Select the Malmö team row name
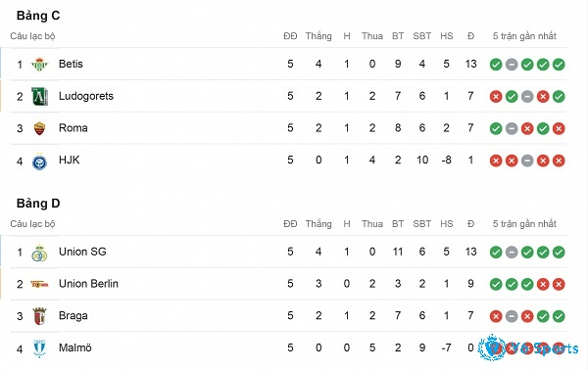The image size is (588, 371). click(75, 348)
